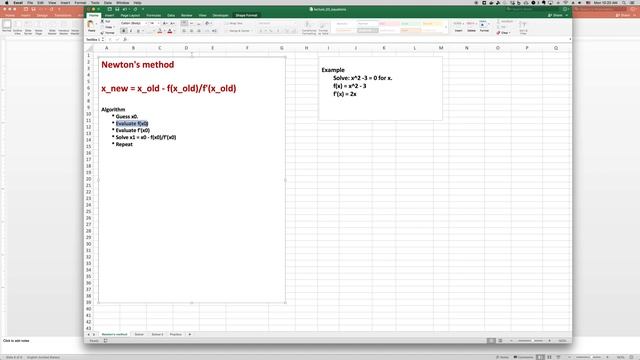This screenshot has height=360, width=640.
Task: Click column header M
Action: click(441, 48)
